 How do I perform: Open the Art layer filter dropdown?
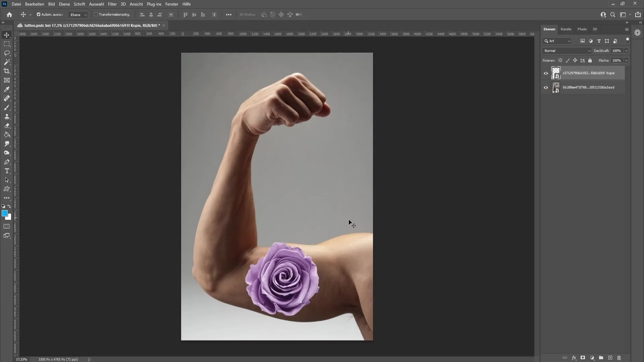coord(557,41)
